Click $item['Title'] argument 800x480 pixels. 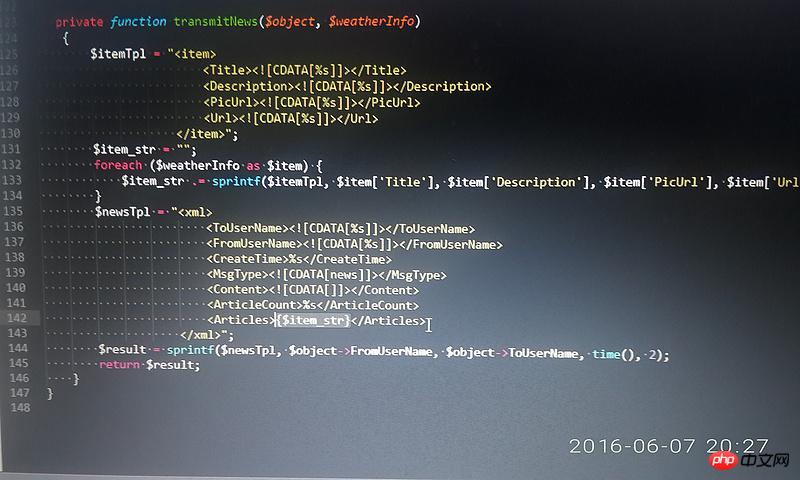[x=387, y=182]
